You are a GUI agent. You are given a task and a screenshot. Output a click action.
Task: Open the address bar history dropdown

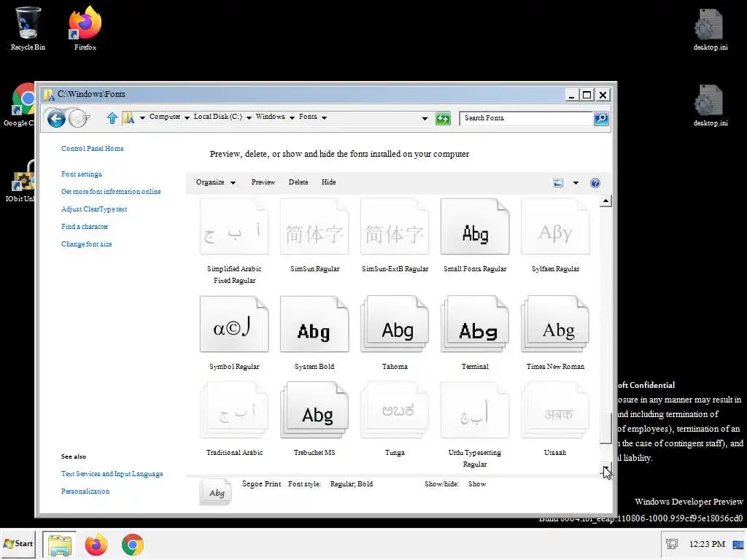[425, 119]
